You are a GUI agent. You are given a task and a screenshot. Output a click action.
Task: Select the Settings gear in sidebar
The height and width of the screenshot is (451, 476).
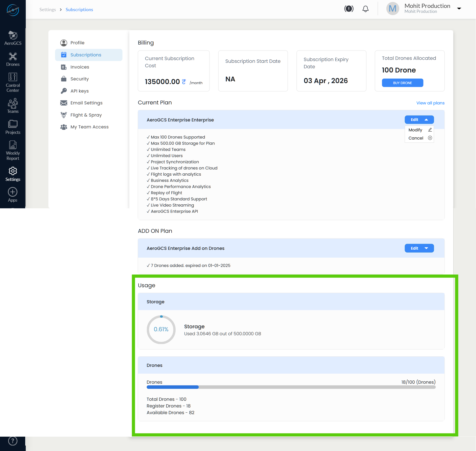[13, 174]
